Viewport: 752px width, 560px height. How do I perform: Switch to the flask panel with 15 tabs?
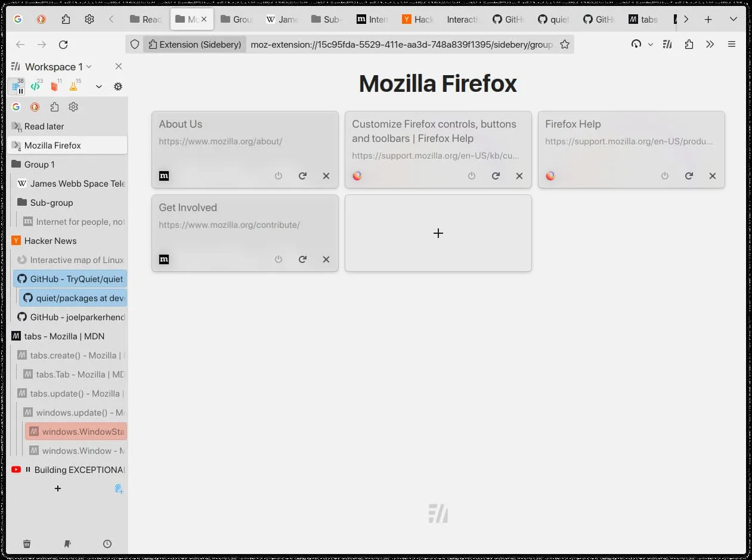pyautogui.click(x=73, y=86)
